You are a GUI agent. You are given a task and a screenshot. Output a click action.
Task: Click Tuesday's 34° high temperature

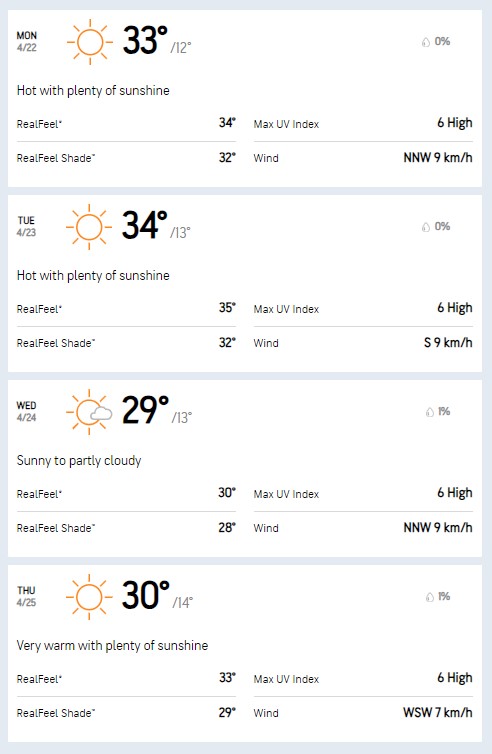click(x=145, y=225)
